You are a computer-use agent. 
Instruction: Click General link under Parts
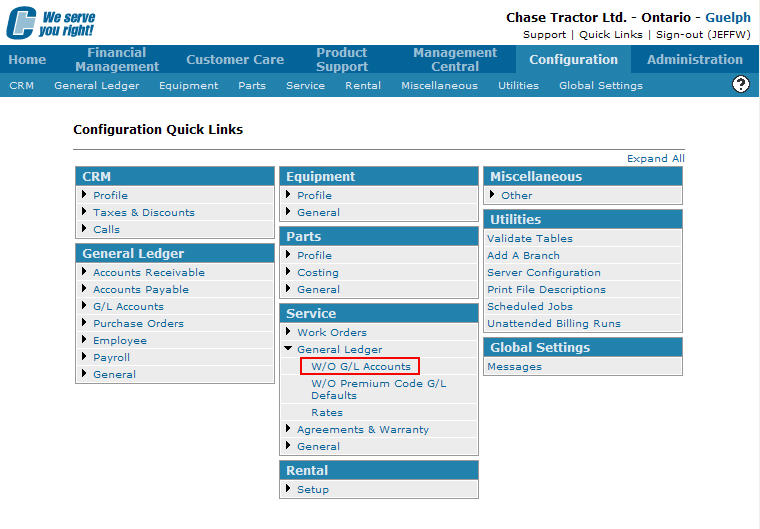(318, 289)
